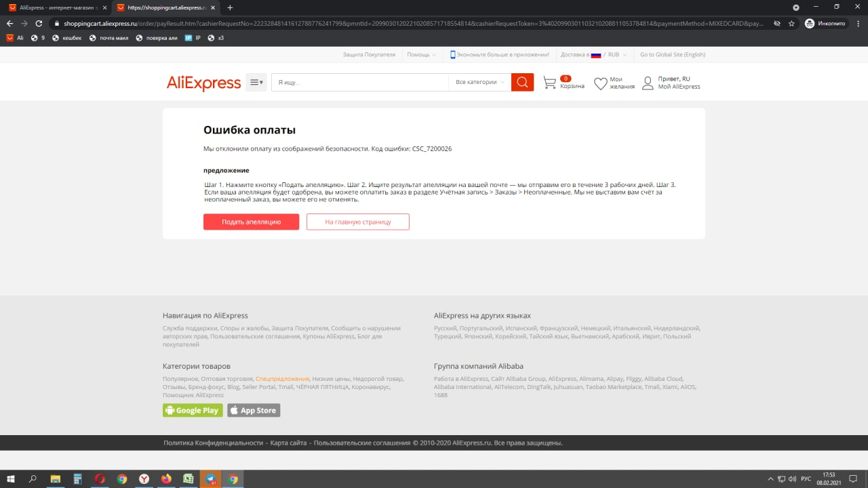Choose Португальский language link

pyautogui.click(x=481, y=328)
